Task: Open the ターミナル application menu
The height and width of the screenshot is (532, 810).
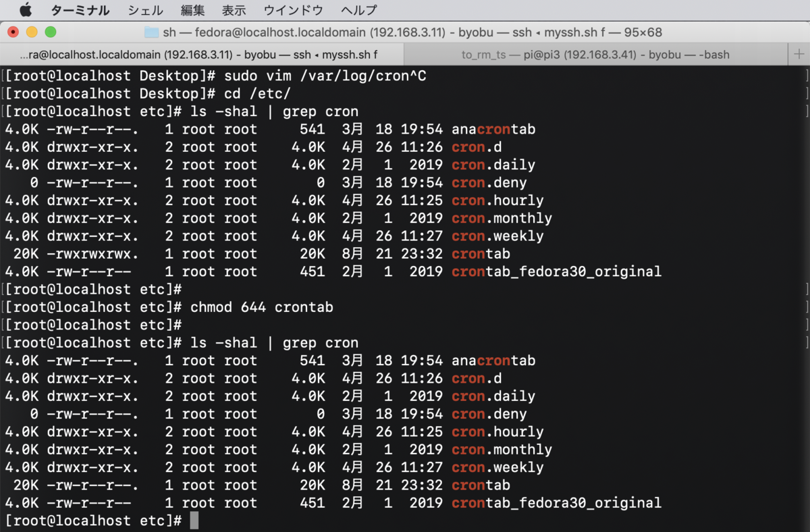Action: [x=80, y=10]
